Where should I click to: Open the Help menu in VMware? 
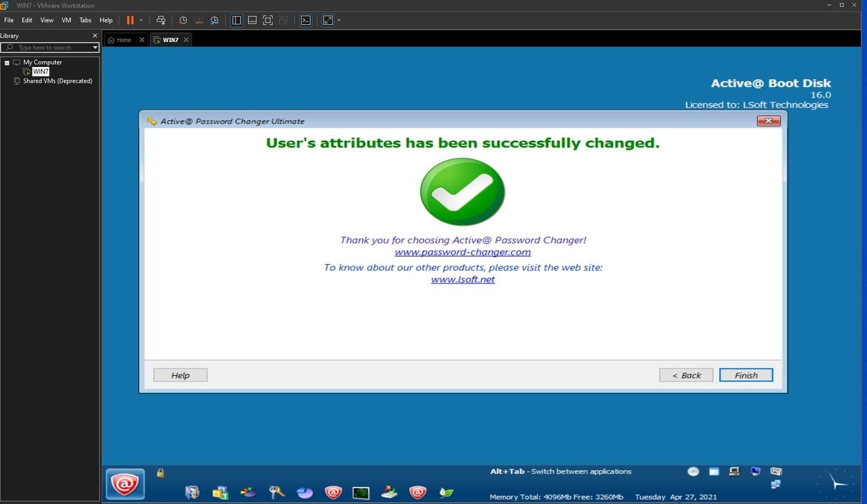pos(106,20)
